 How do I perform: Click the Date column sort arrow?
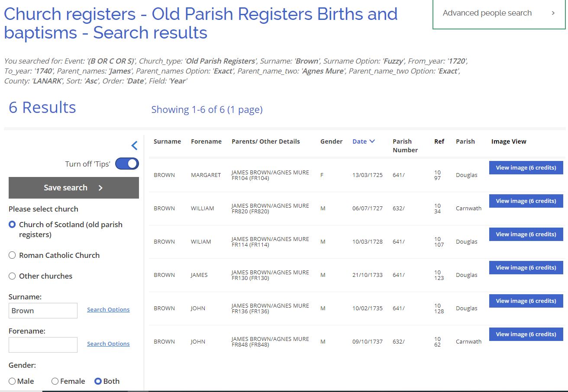372,141
